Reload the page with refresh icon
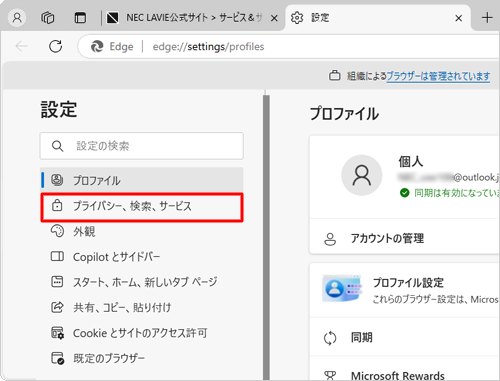This screenshot has height=381, width=500. tap(55, 46)
